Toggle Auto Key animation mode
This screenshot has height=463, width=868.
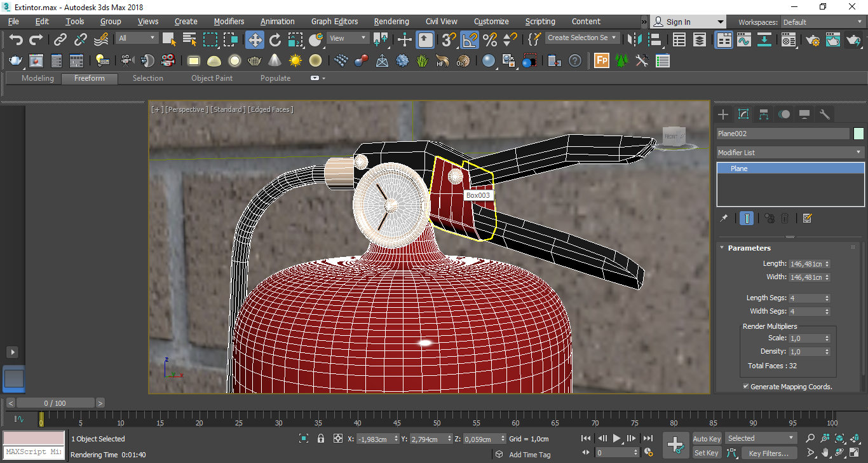click(707, 439)
